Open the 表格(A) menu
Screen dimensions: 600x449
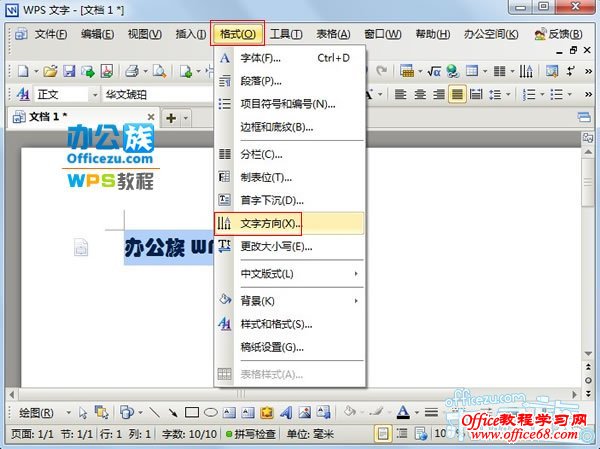333,34
